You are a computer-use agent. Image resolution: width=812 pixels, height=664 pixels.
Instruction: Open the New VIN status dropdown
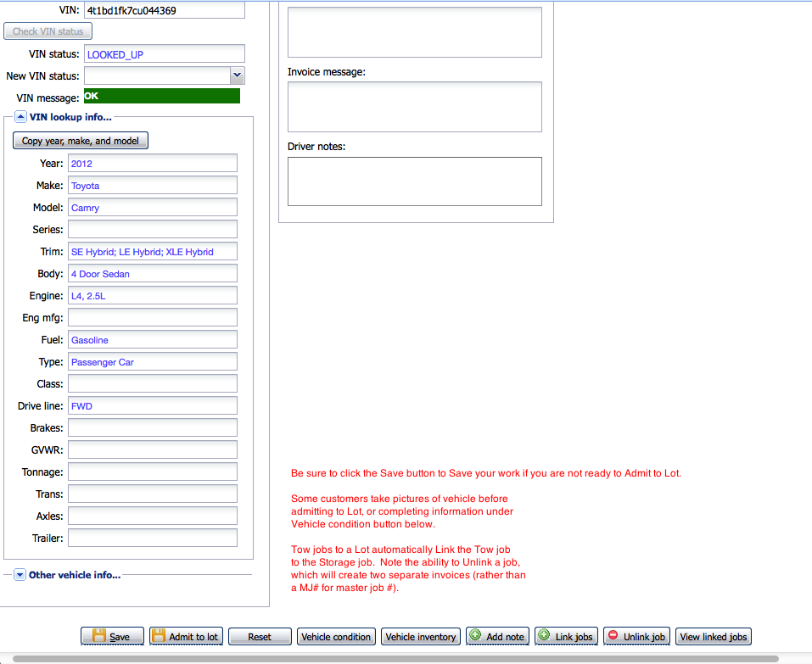tap(237, 75)
